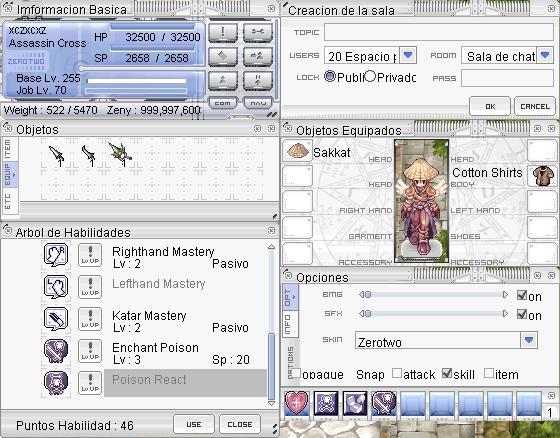Click the button right of com button
The width and height of the screenshot is (560, 438).
coord(258,103)
